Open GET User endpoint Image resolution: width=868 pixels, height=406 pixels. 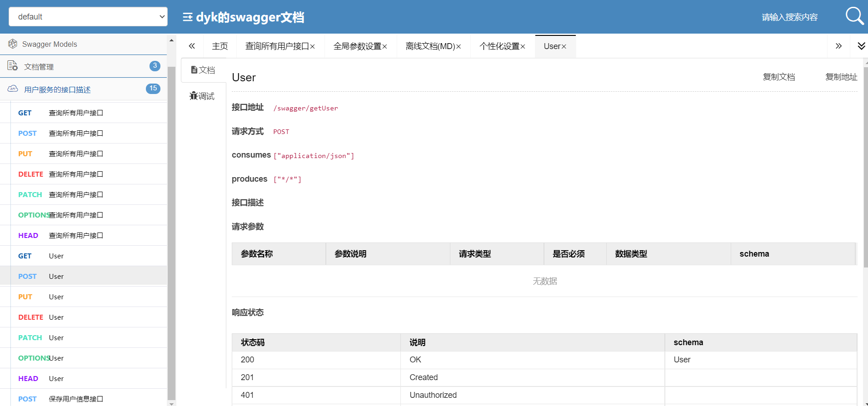pos(84,256)
